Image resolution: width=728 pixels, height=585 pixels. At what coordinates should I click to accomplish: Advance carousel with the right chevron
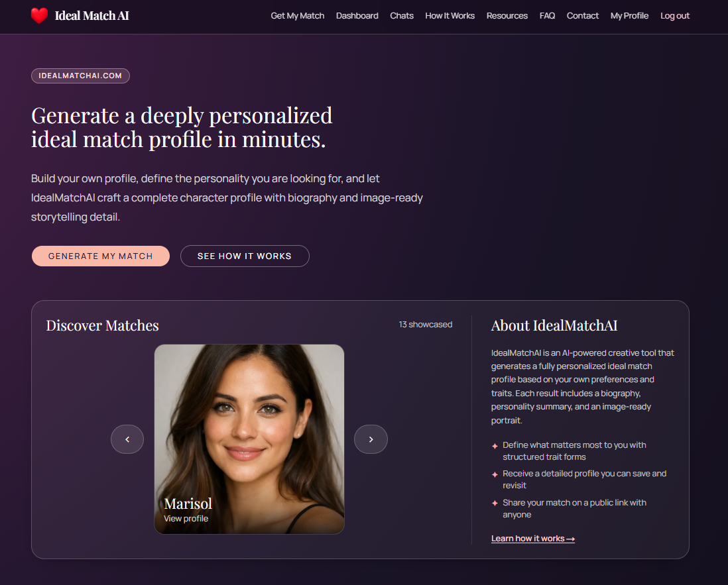[x=371, y=439]
